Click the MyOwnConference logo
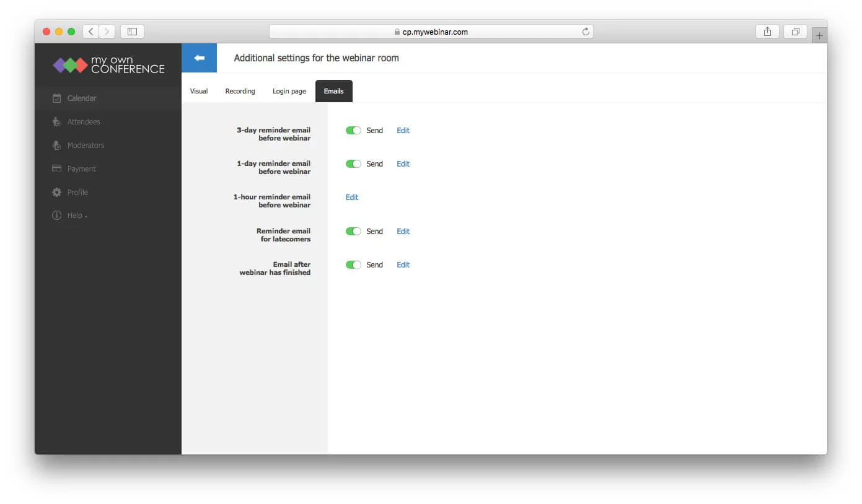Viewport: 862px width, 504px height. [x=109, y=65]
